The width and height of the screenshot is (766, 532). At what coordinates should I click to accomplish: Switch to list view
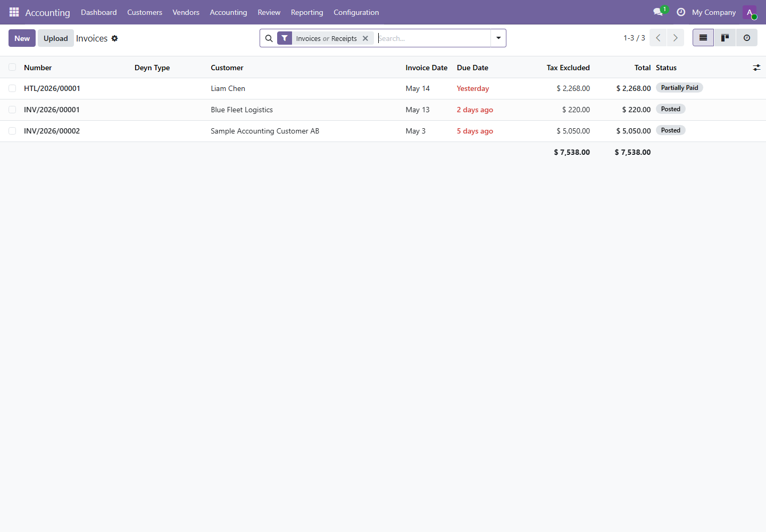tap(703, 38)
